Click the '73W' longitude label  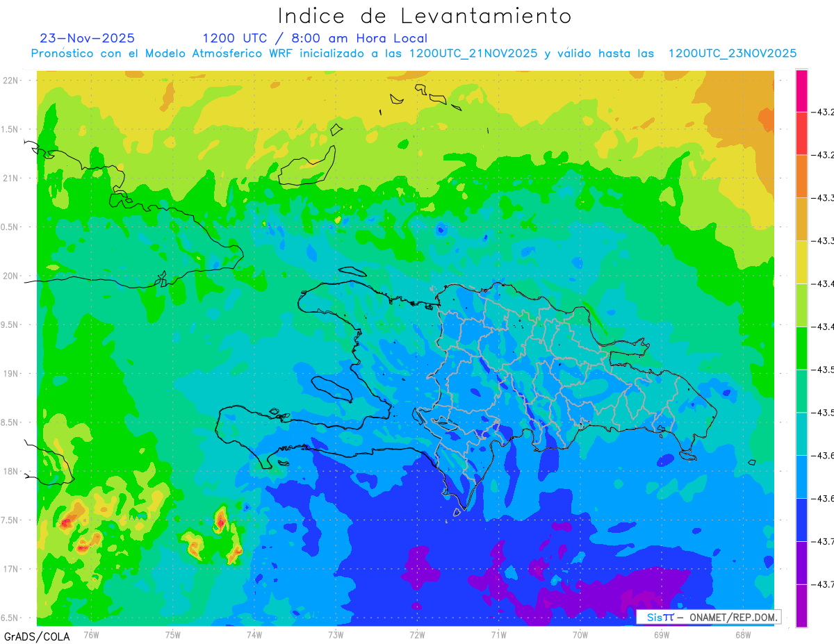(336, 634)
